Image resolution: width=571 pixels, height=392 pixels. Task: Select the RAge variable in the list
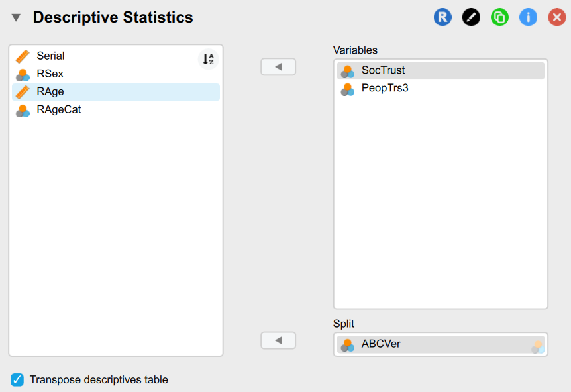tap(50, 92)
